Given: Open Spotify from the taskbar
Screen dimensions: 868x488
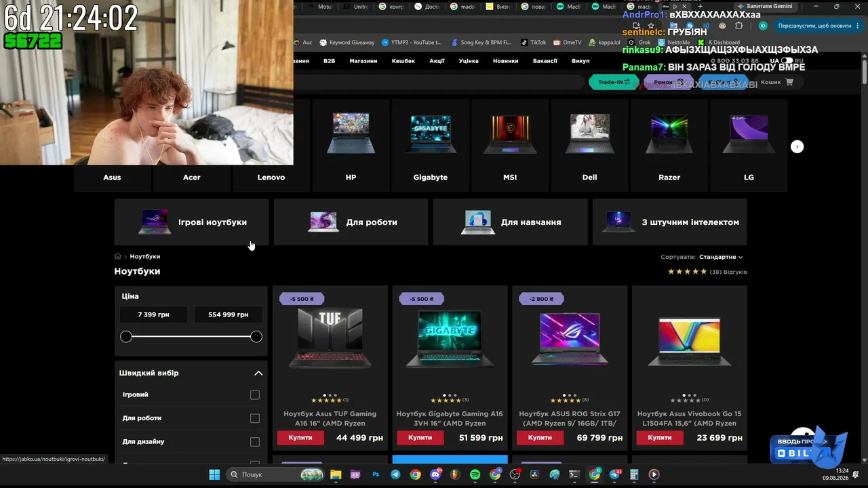Looking at the screenshot, I should coord(475,474).
